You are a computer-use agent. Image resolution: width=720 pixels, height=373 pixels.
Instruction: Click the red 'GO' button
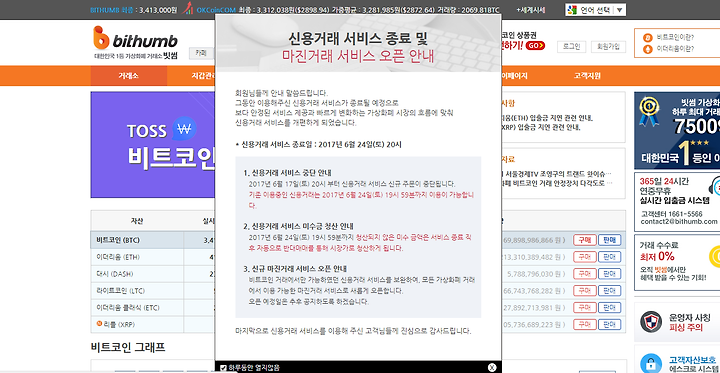tap(535, 45)
